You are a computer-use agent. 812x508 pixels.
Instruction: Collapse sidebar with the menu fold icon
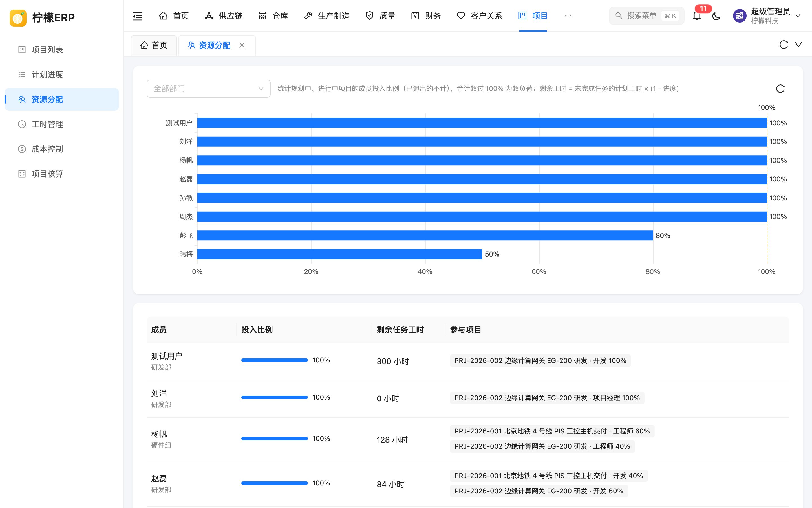click(x=138, y=16)
